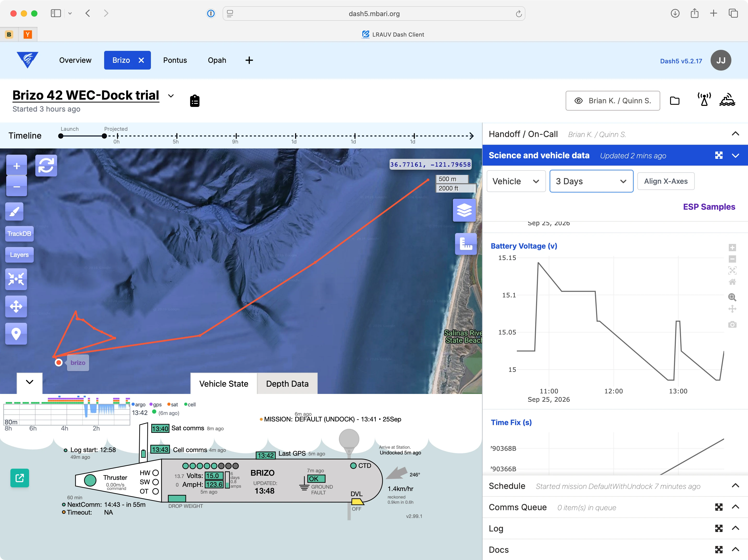The width and height of the screenshot is (748, 560).
Task: Open the Vehicle chart type dropdown
Action: point(516,181)
